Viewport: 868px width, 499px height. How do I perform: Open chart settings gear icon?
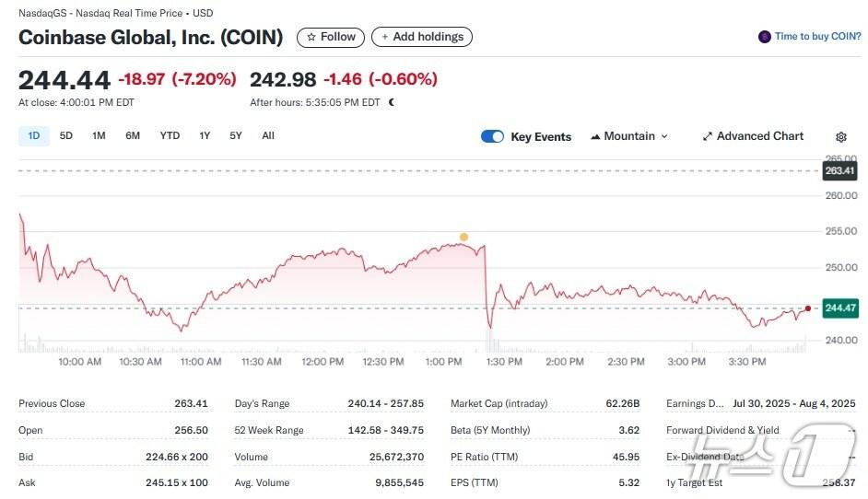pyautogui.click(x=841, y=137)
